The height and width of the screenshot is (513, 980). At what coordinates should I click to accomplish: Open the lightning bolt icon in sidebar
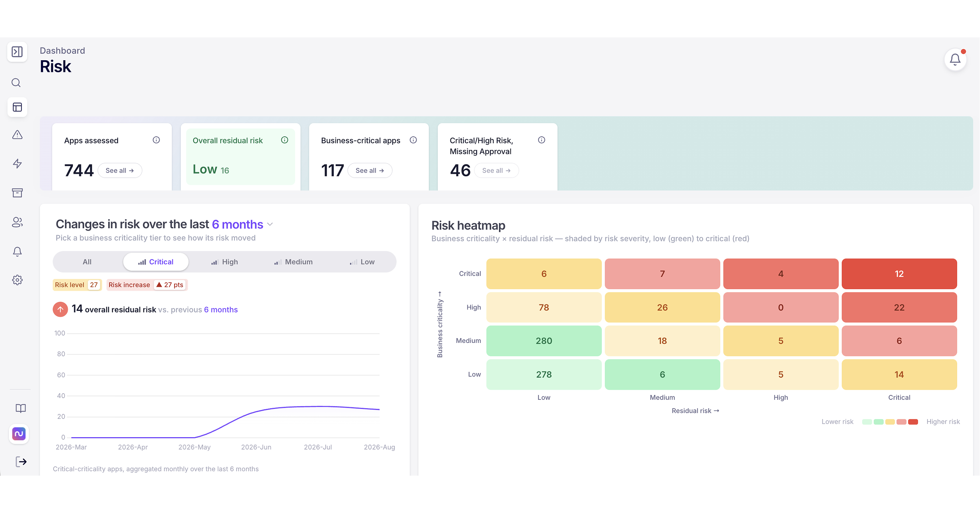coord(17,164)
